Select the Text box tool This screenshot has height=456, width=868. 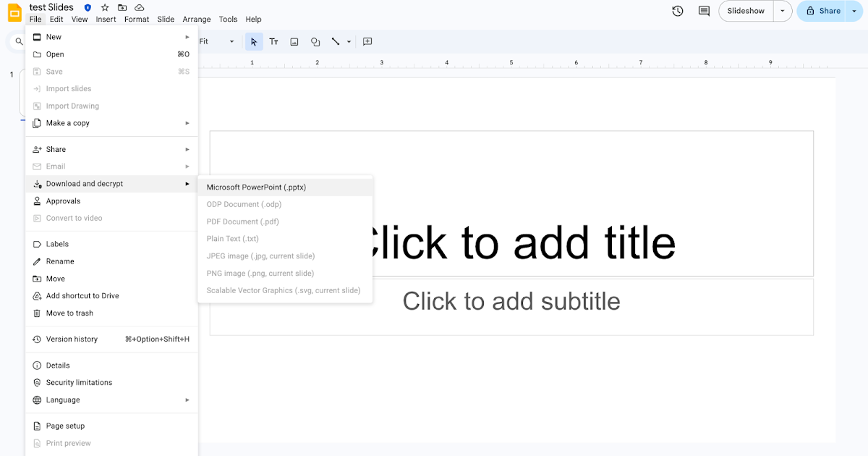(x=273, y=41)
